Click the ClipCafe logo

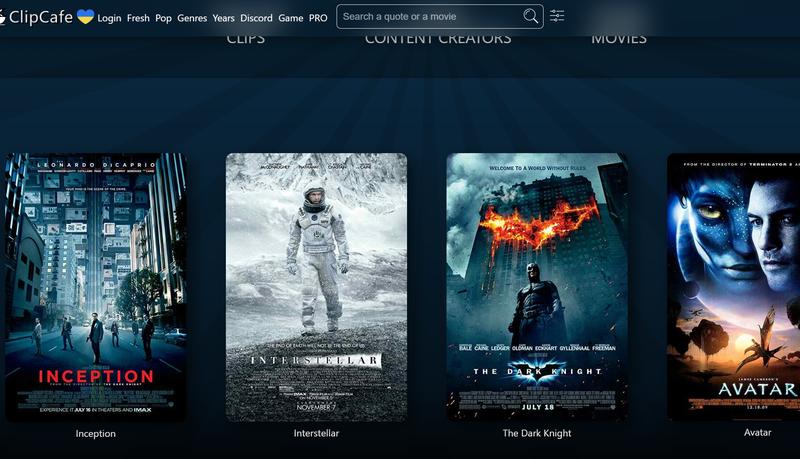[x=36, y=17]
